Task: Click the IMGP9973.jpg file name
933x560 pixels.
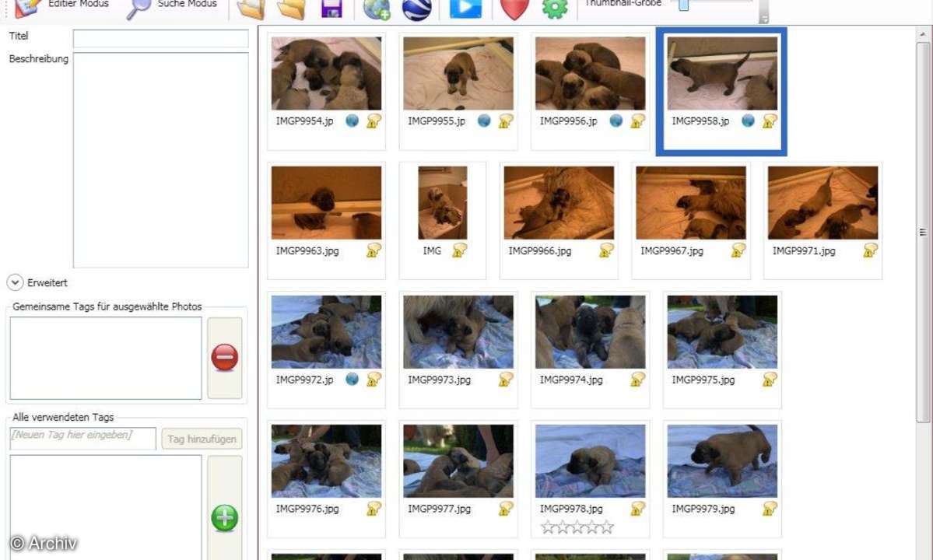Action: pyautogui.click(x=439, y=380)
